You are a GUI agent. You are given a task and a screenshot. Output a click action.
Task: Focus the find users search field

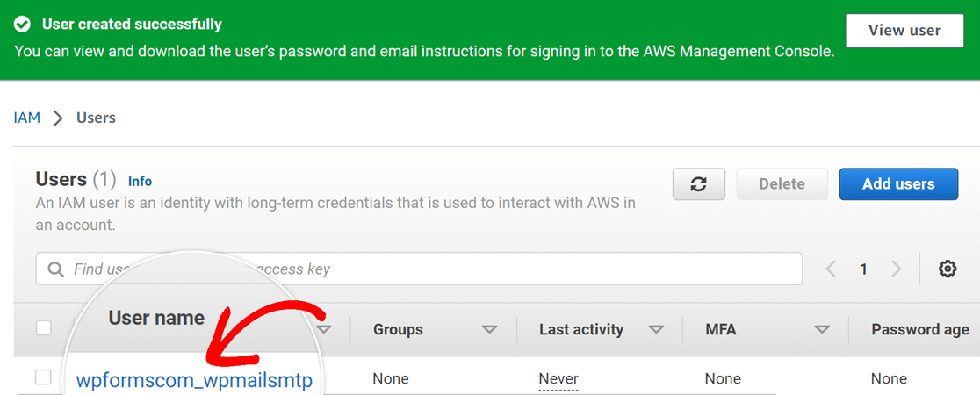419,269
